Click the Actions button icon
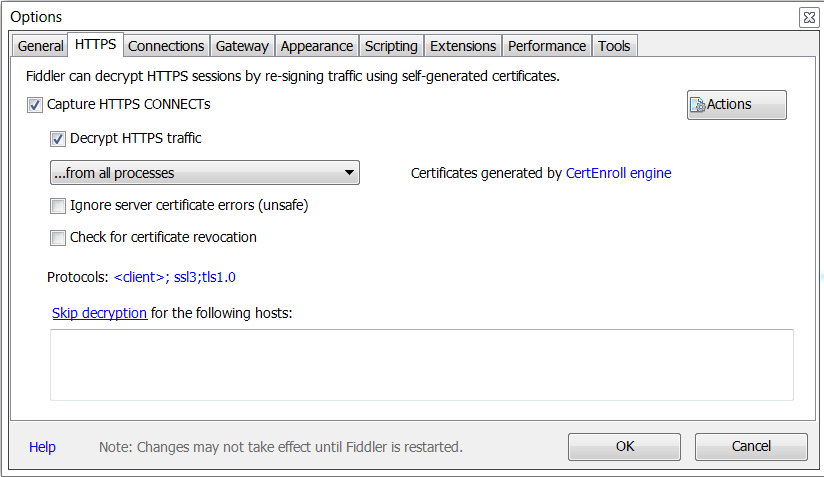Viewport: 824px width, 477px height. coord(699,105)
